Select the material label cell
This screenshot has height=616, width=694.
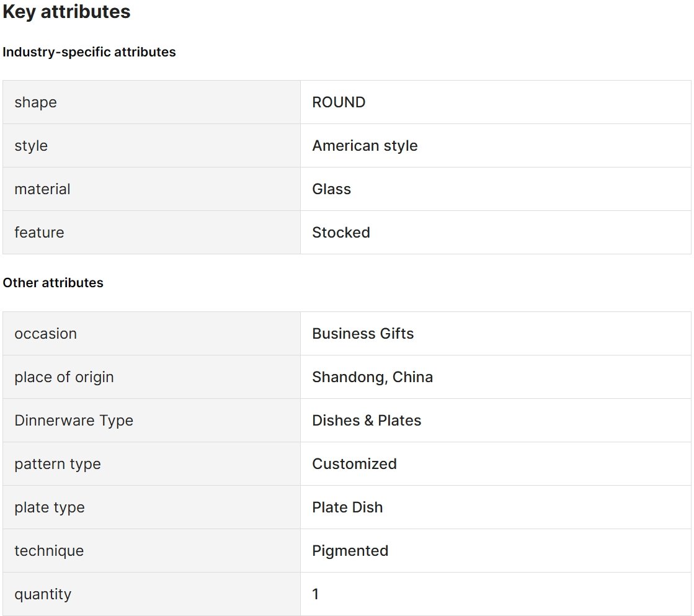(x=151, y=189)
